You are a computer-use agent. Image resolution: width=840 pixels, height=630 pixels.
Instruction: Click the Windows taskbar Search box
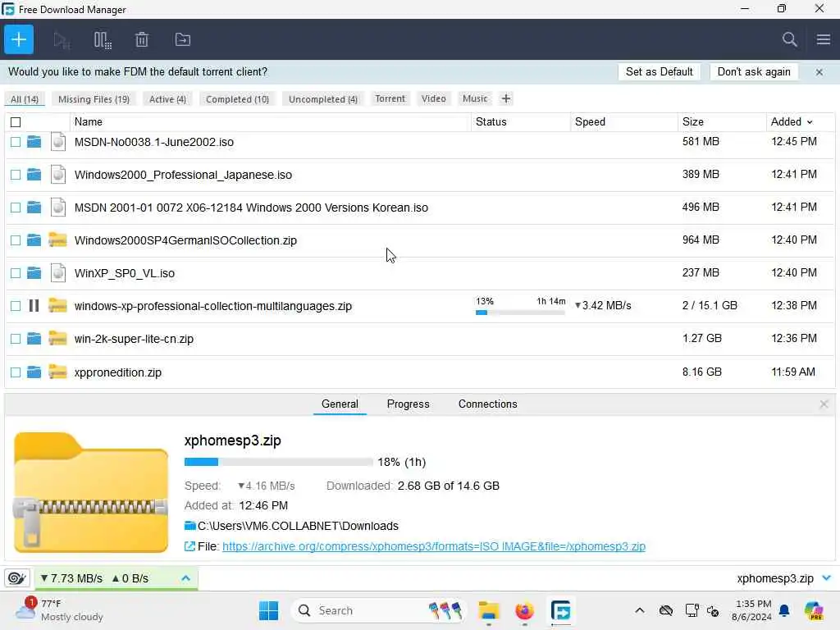[x=378, y=610]
